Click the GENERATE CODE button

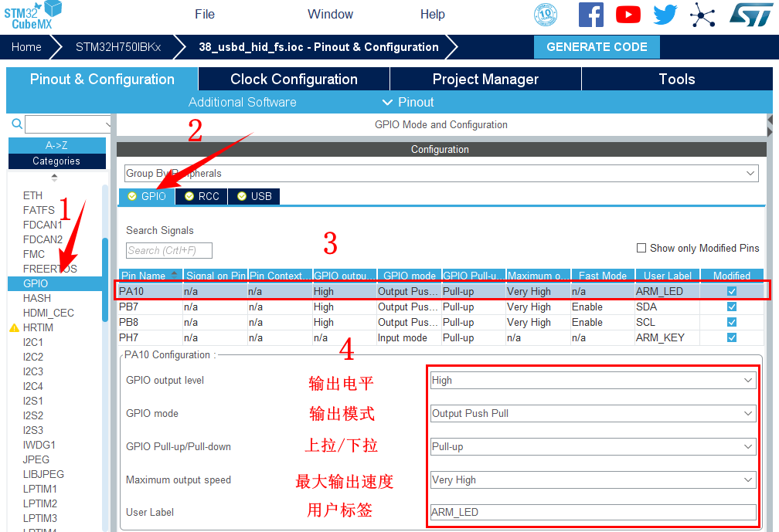pos(597,47)
